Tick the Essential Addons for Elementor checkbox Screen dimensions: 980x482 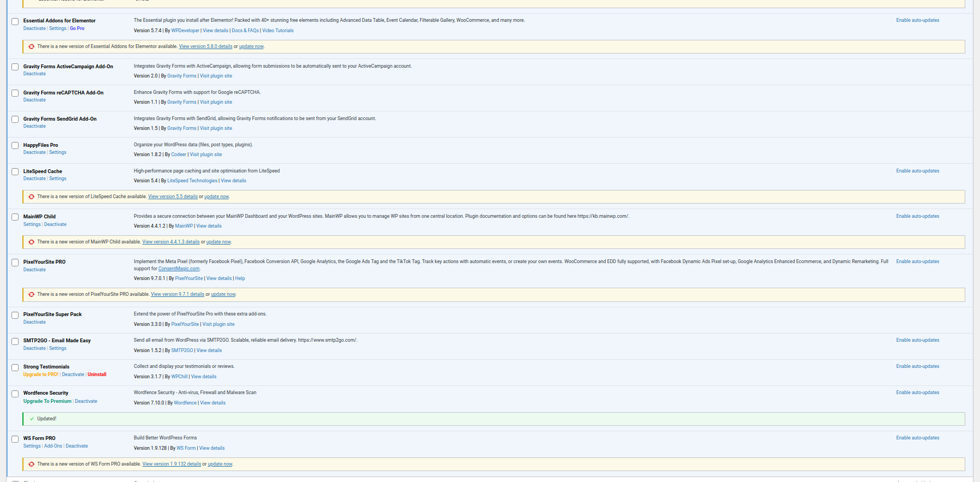click(x=15, y=21)
